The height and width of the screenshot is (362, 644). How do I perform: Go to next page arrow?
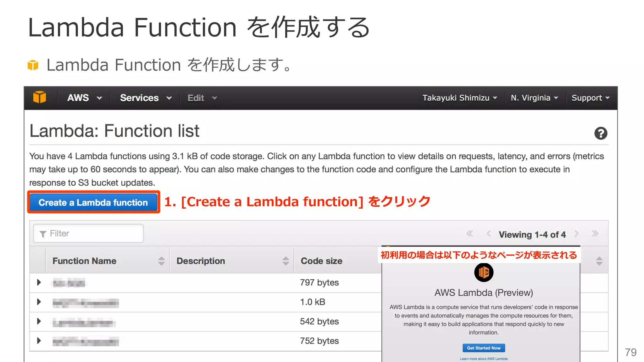(x=576, y=233)
